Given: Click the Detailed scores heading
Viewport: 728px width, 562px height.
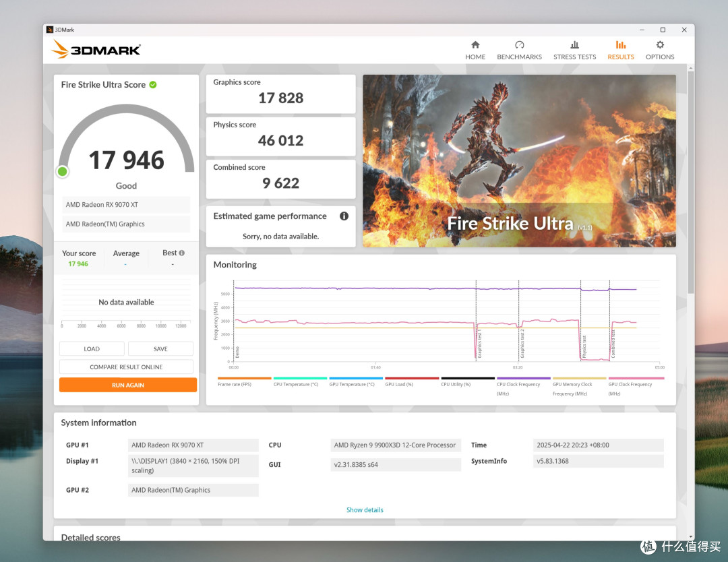Looking at the screenshot, I should pyautogui.click(x=90, y=537).
